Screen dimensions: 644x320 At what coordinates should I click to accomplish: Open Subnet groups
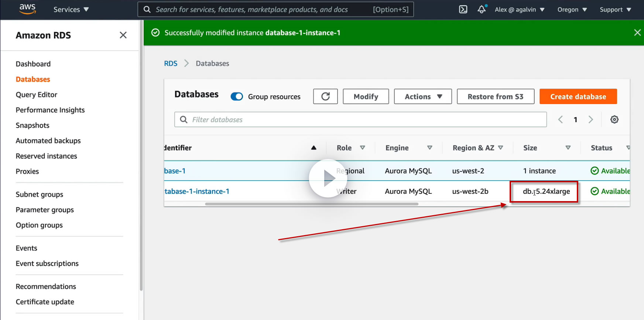[x=40, y=195]
